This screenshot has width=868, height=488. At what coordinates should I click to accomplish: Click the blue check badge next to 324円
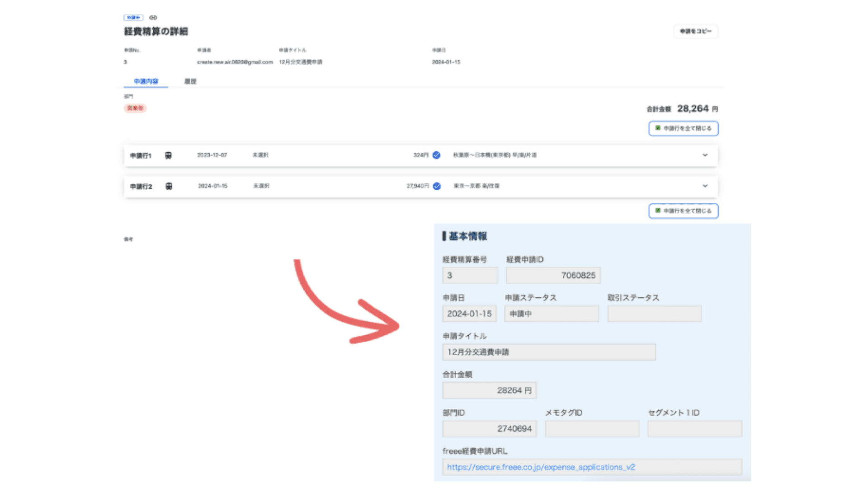click(436, 155)
